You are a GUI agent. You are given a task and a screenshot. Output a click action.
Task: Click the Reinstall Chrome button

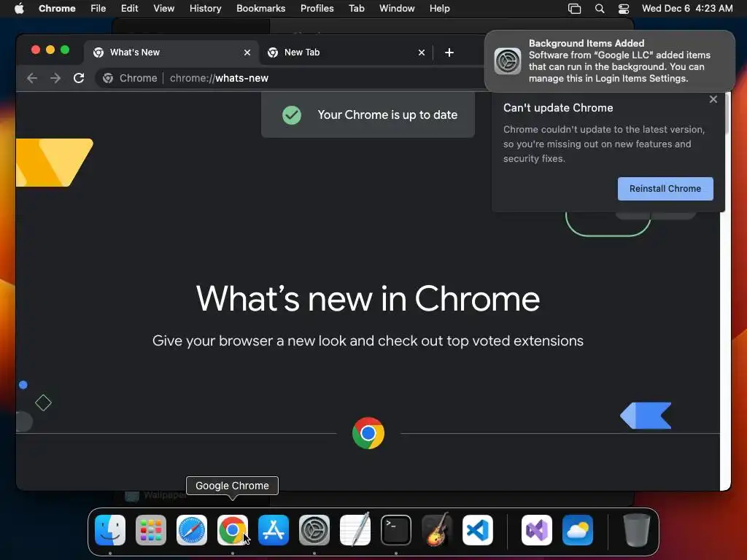tap(665, 189)
